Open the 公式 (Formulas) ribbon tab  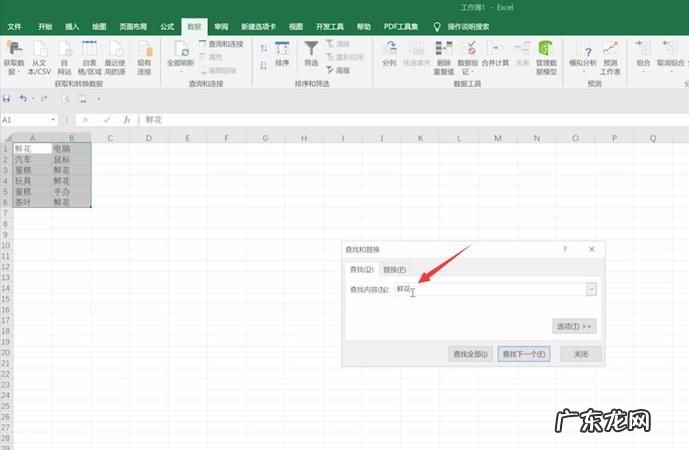coord(166,25)
